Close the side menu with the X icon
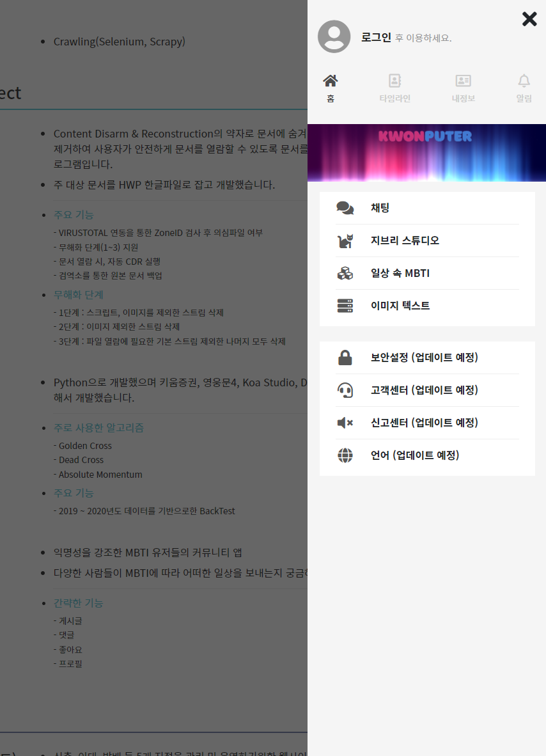 (x=529, y=19)
